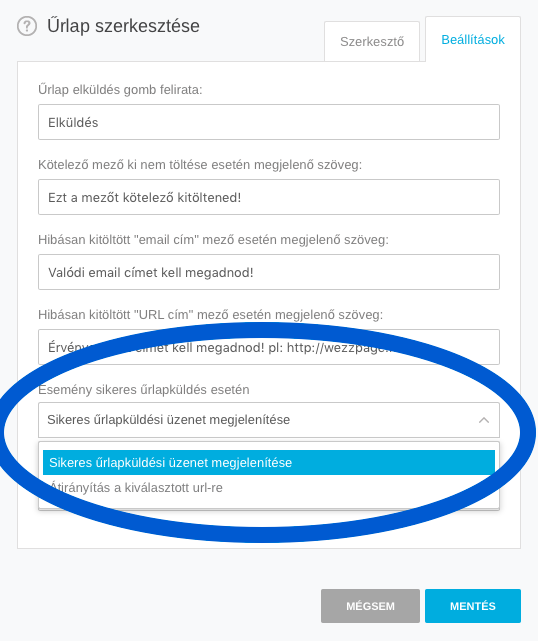
Task: Cancel with the MÉGSEM button
Action: pyautogui.click(x=370, y=606)
